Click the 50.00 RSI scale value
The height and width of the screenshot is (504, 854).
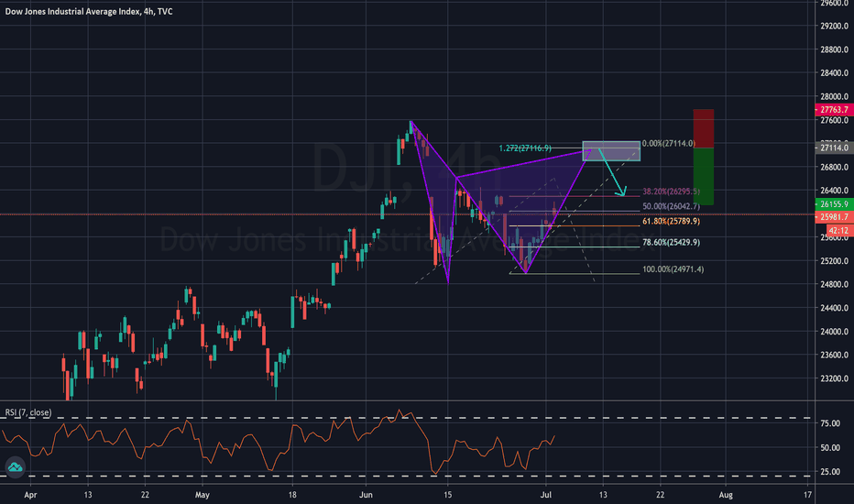point(830,448)
